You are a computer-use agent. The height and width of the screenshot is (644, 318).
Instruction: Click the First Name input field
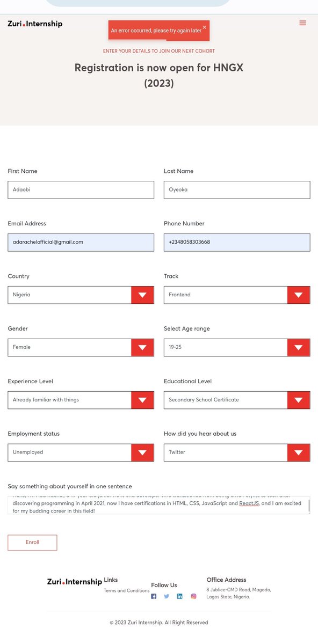(x=81, y=189)
